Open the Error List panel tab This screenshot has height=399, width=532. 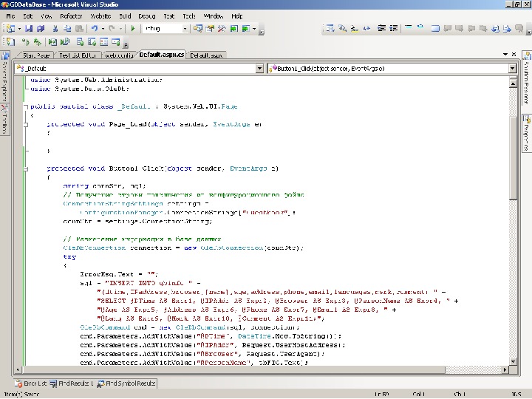[x=31, y=383]
